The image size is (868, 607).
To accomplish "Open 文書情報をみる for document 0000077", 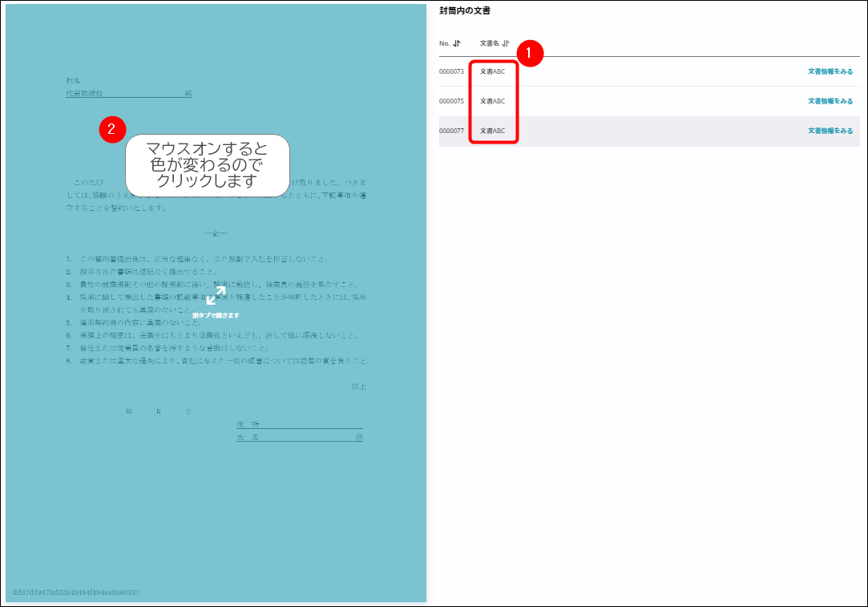I will 830,131.
